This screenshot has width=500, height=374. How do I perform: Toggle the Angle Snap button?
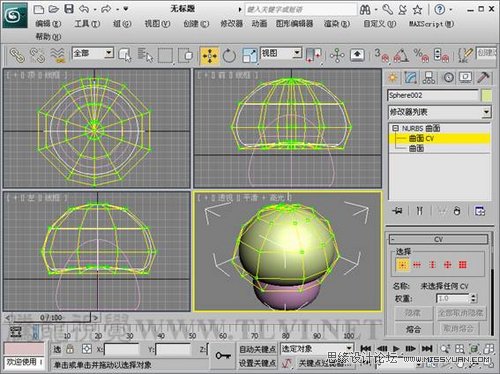tap(401, 55)
